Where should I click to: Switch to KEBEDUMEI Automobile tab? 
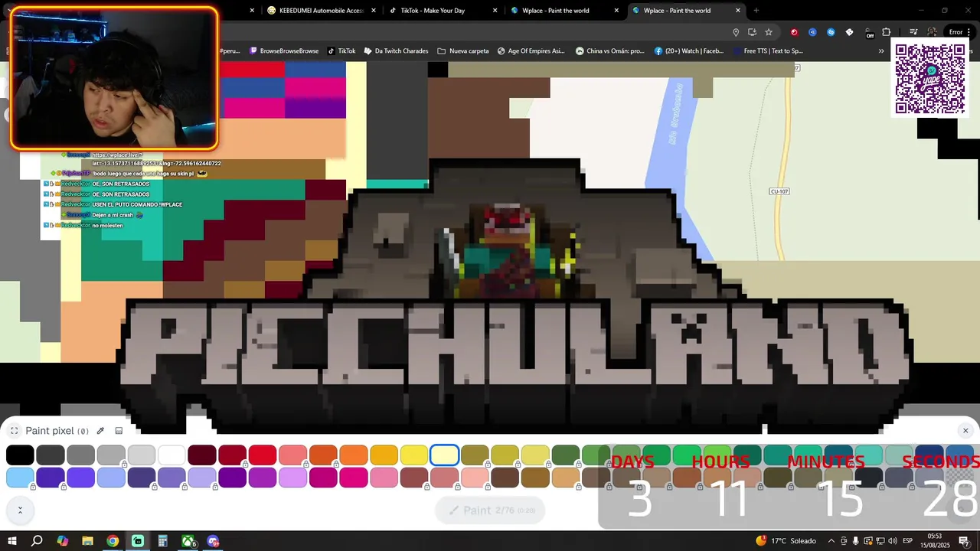coord(321,11)
